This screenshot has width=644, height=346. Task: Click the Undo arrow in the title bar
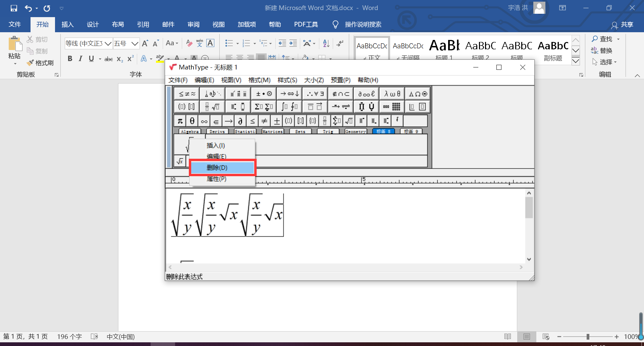point(29,8)
